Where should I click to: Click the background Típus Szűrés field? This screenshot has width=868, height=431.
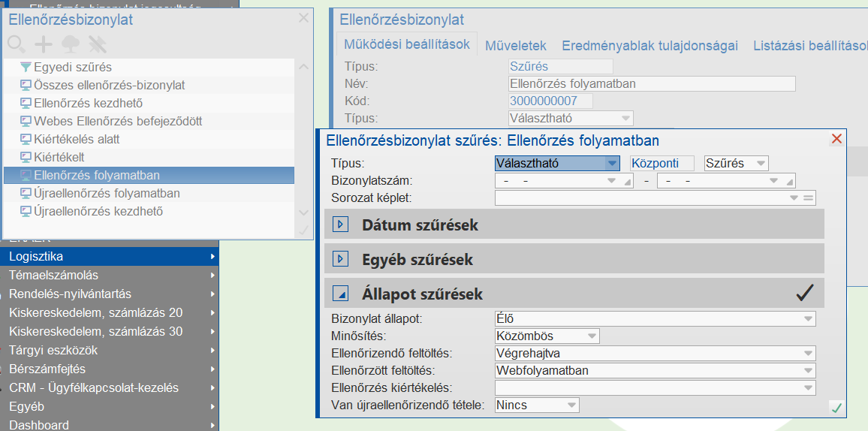[560, 66]
